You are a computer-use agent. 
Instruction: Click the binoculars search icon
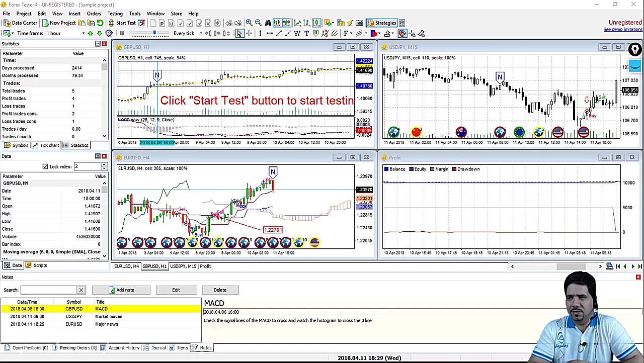click(268, 23)
